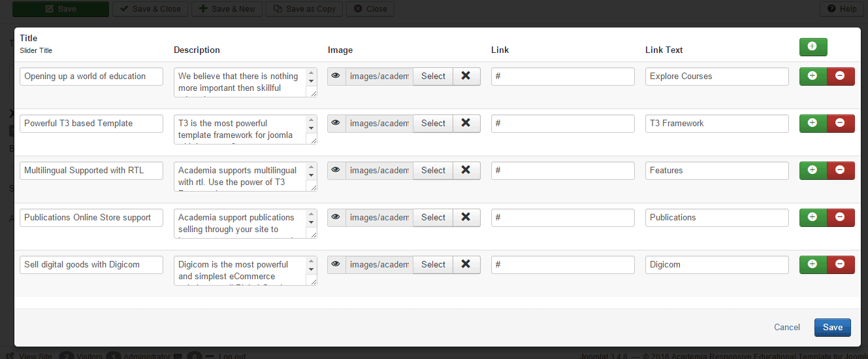Viewport: 868px width, 359px height.
Task: Add a row after the Publications slide
Action: tap(812, 217)
